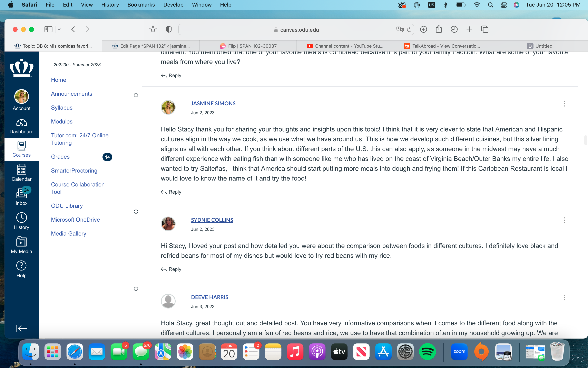588x368 pixels.
Task: Switch to Edit Page SPAN 102 tab
Action: tap(151, 46)
